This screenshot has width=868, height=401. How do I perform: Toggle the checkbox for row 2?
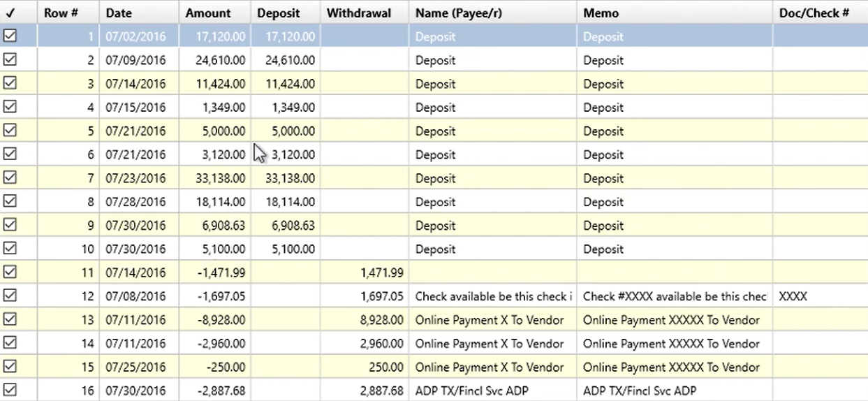[10, 59]
